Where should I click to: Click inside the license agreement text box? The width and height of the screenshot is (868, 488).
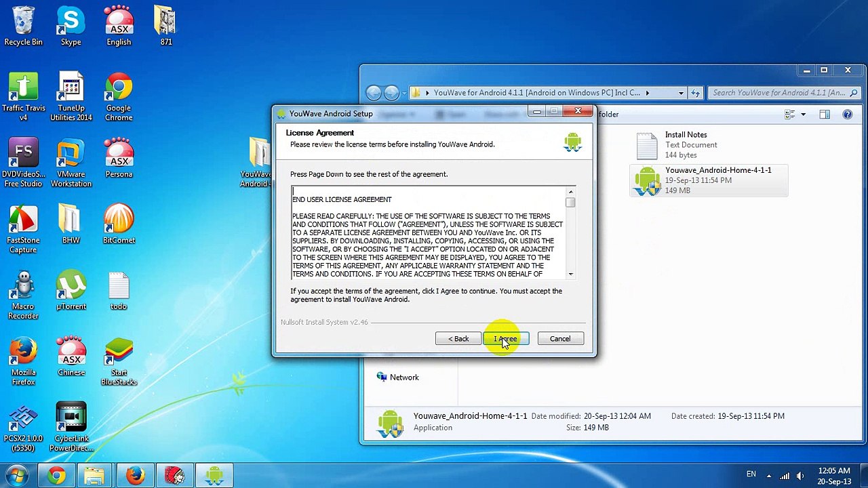429,232
